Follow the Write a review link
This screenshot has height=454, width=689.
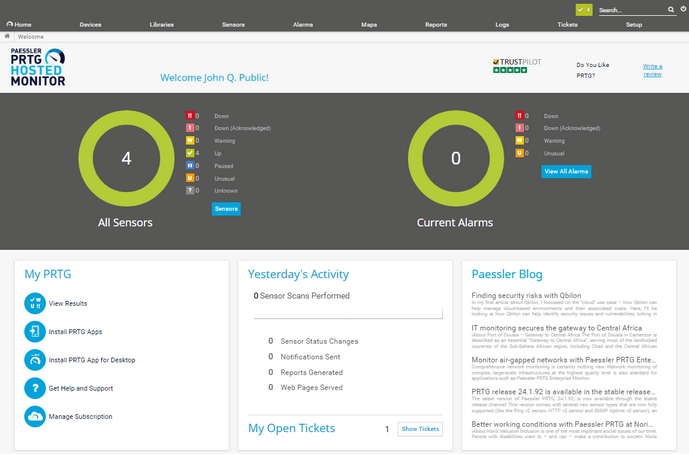[652, 70]
